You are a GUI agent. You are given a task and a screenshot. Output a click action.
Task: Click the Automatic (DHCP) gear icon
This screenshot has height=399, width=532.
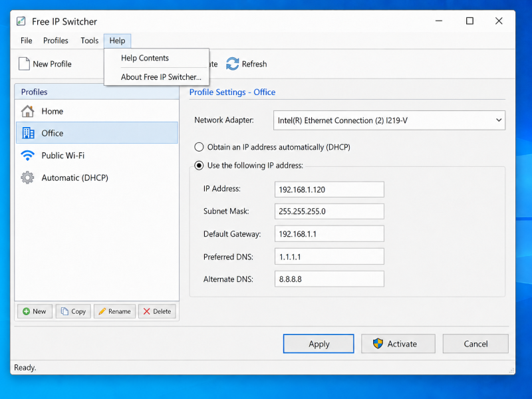(x=27, y=178)
